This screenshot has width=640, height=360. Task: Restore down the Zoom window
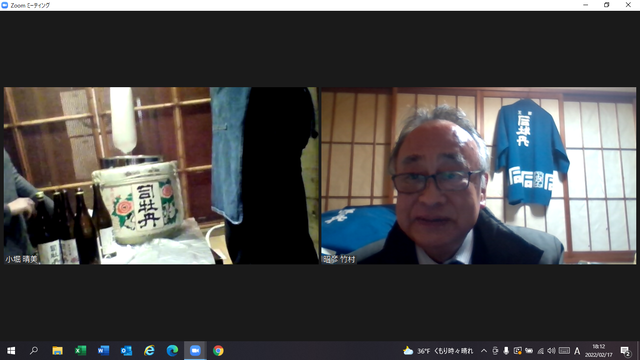[x=607, y=5]
